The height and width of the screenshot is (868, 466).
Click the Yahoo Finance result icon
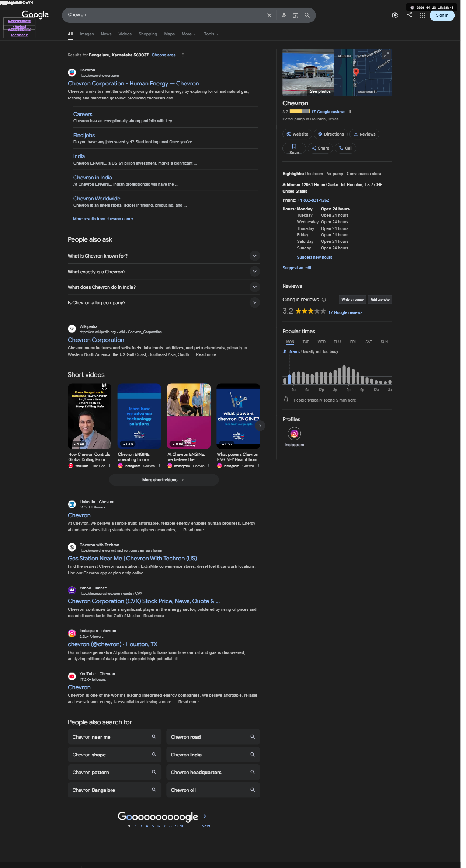[x=72, y=591]
